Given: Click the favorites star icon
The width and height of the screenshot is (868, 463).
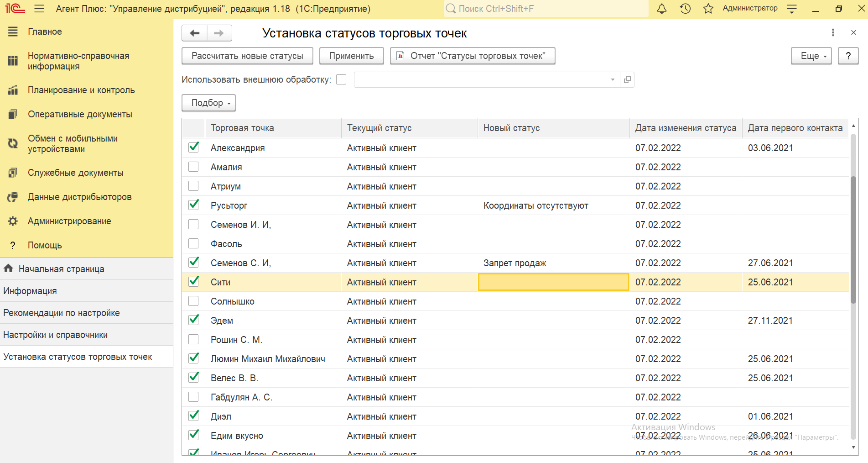Looking at the screenshot, I should (708, 9).
